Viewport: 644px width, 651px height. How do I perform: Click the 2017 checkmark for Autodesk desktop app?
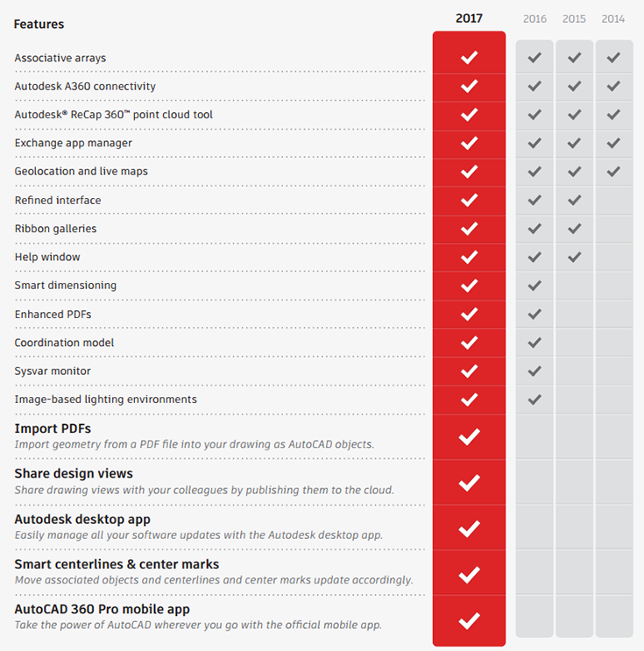(469, 527)
